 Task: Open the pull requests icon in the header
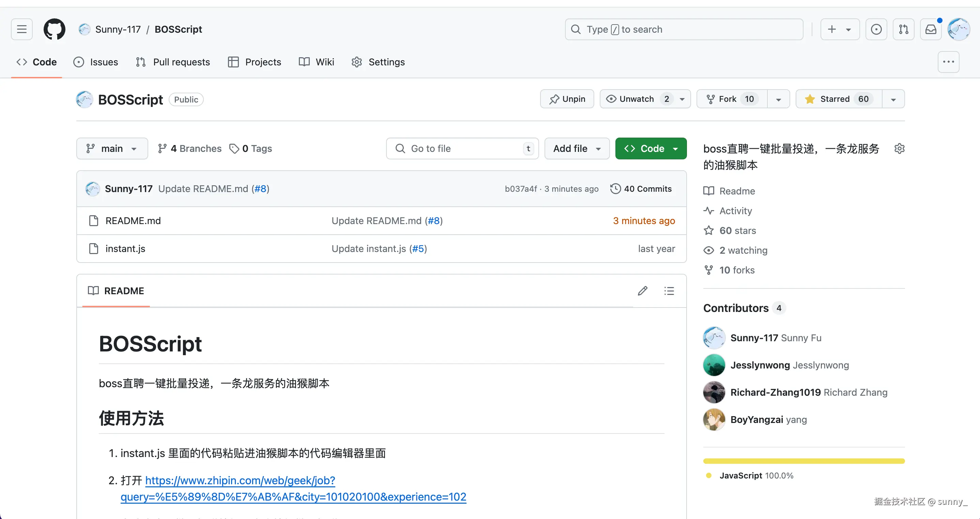[904, 29]
